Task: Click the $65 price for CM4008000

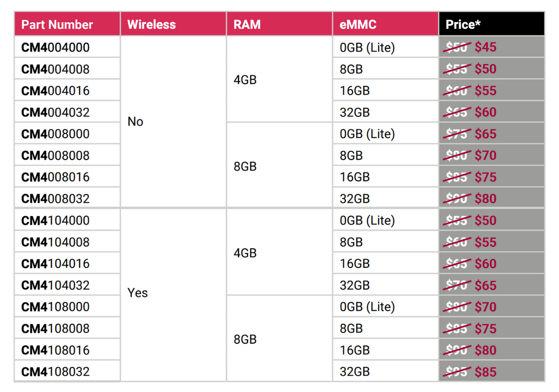Action: (x=485, y=134)
